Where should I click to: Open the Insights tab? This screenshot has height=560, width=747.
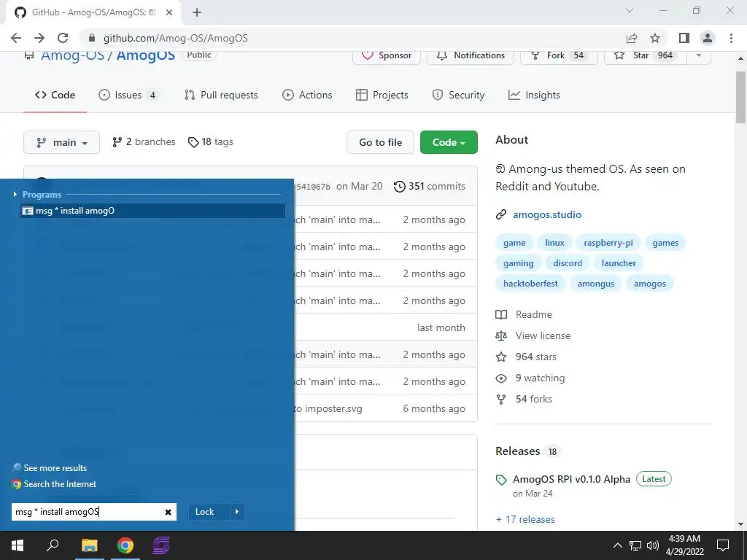point(534,96)
